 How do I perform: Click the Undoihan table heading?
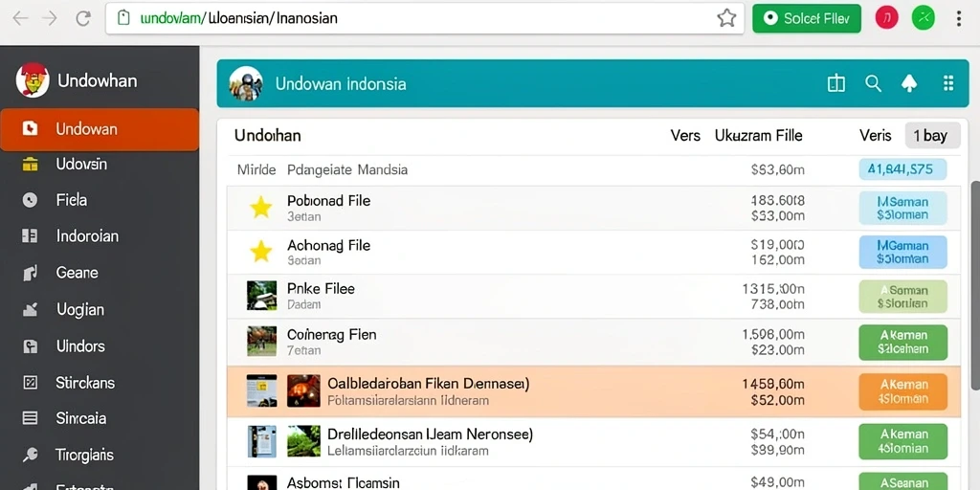[268, 135]
